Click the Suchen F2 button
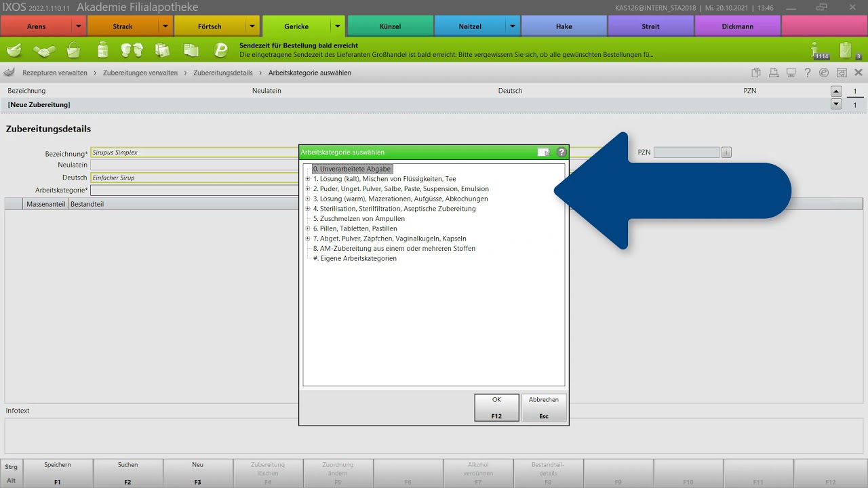868x488 pixels. coord(127,473)
